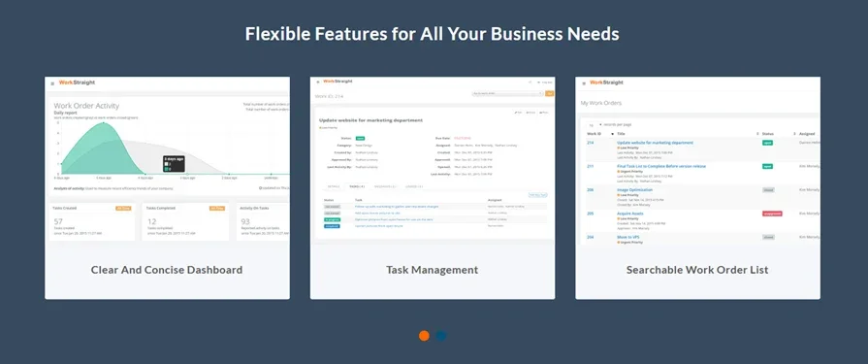Click WorkStraight logo in Task Management screenshot

click(x=338, y=81)
